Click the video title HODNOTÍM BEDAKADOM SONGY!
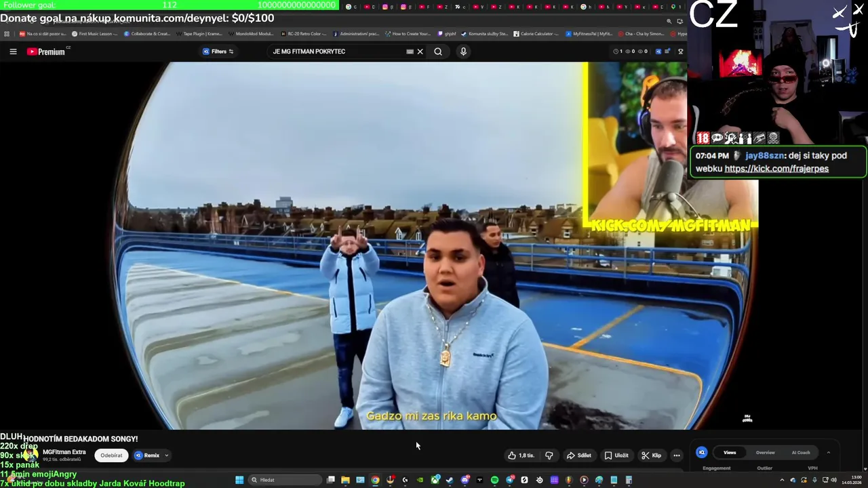Screen dimensions: 868x488 tap(81, 439)
